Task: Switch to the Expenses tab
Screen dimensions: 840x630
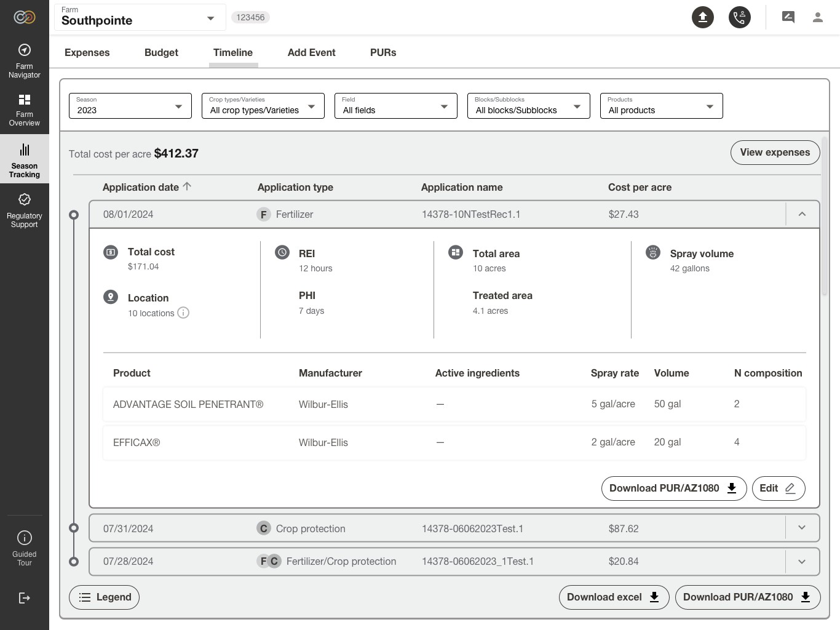Action: (87, 53)
